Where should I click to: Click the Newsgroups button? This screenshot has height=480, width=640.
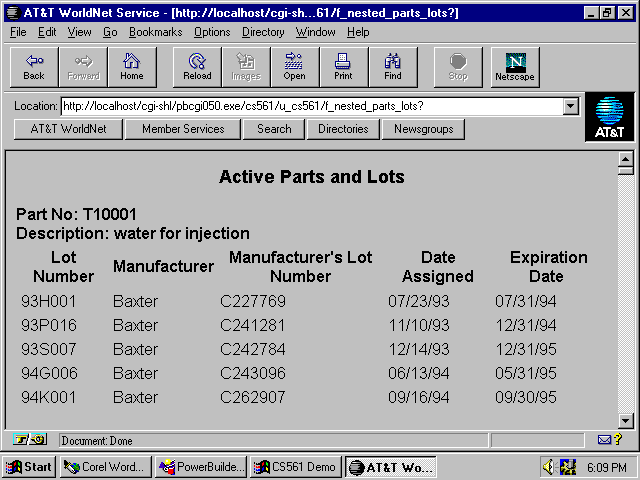coord(423,129)
